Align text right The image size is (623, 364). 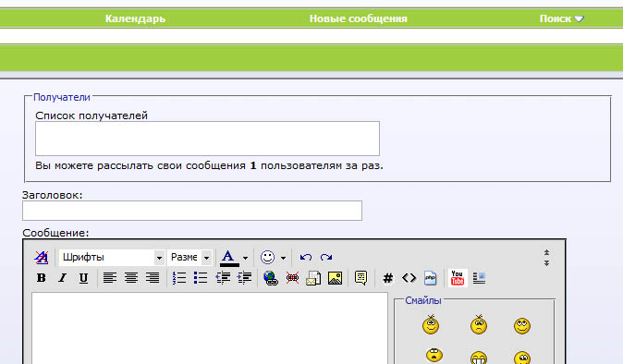click(x=153, y=278)
